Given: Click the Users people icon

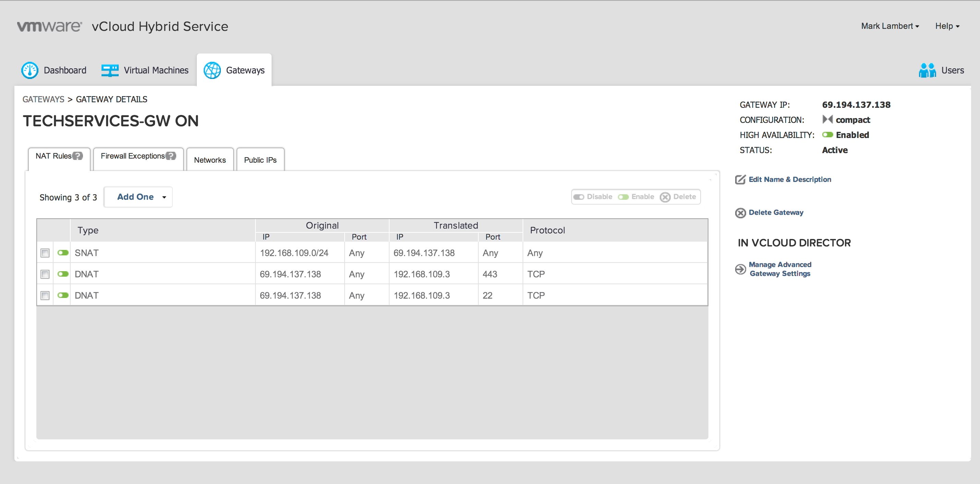Looking at the screenshot, I should click(927, 70).
